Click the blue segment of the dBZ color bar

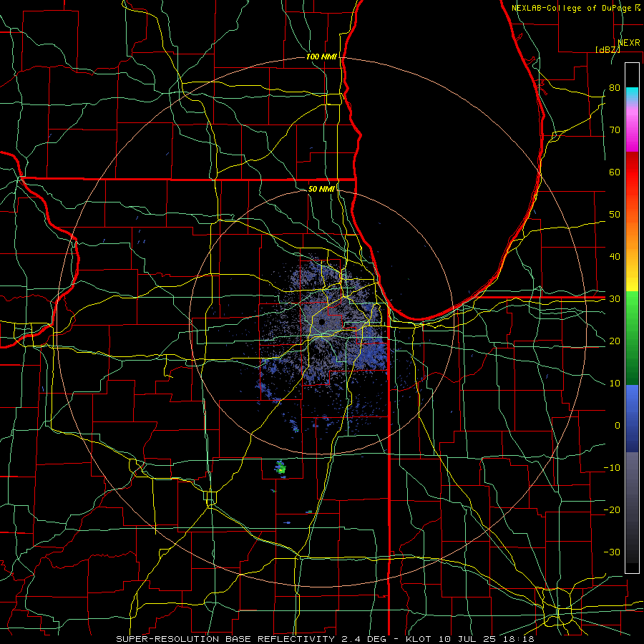pyautogui.click(x=632, y=417)
